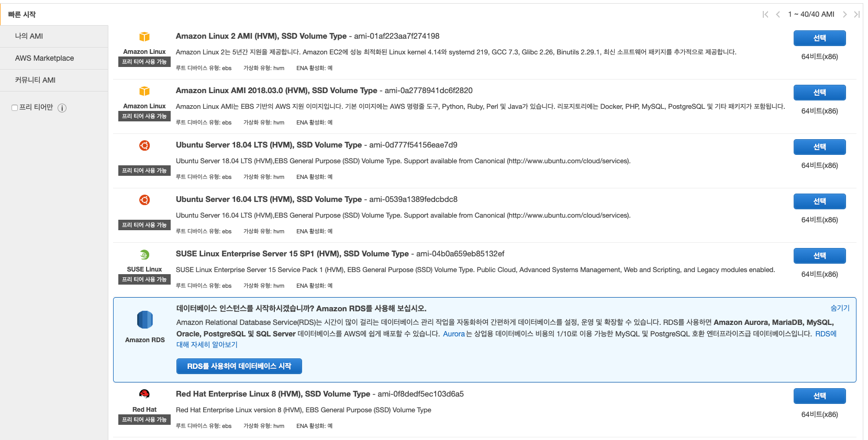This screenshot has width=868, height=440.
Task: Click RDS를 사용하여 데이터베이스 시작 button
Action: point(239,366)
